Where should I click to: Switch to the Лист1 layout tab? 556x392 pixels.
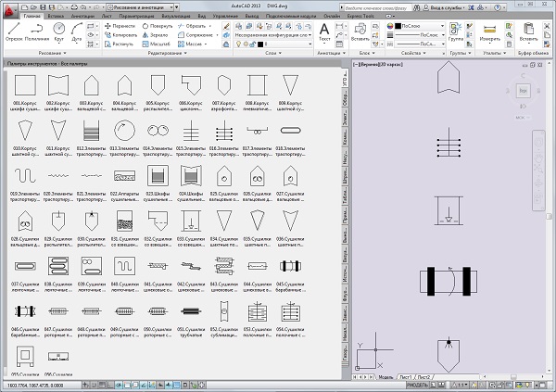(x=405, y=378)
